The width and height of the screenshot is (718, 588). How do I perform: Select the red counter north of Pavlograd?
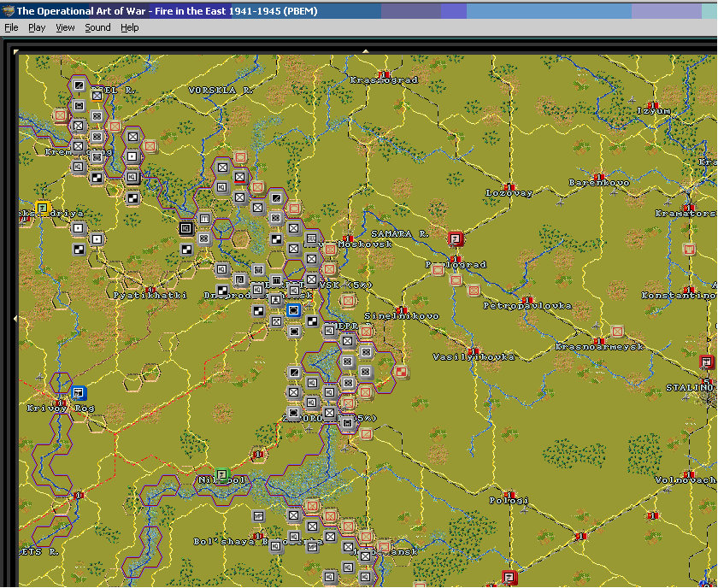pos(456,238)
